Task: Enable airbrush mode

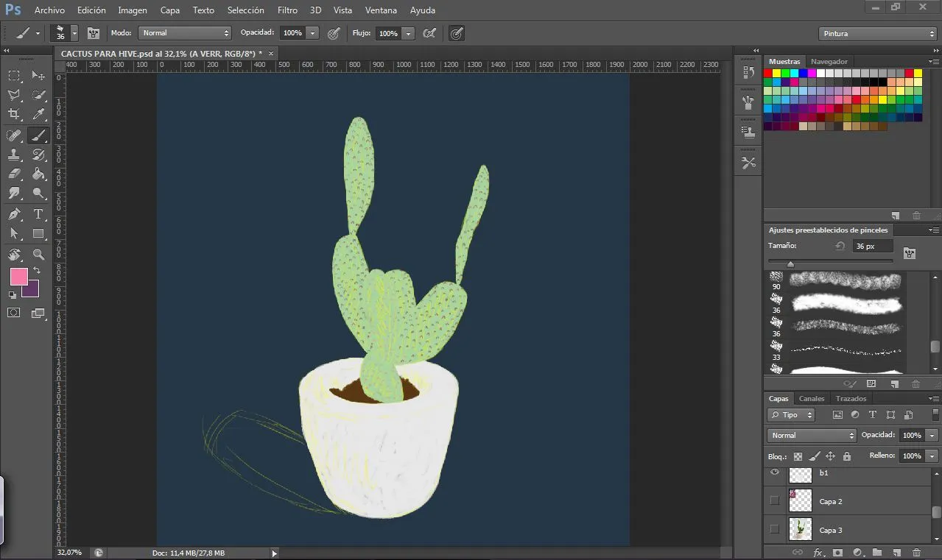Action: (x=429, y=33)
